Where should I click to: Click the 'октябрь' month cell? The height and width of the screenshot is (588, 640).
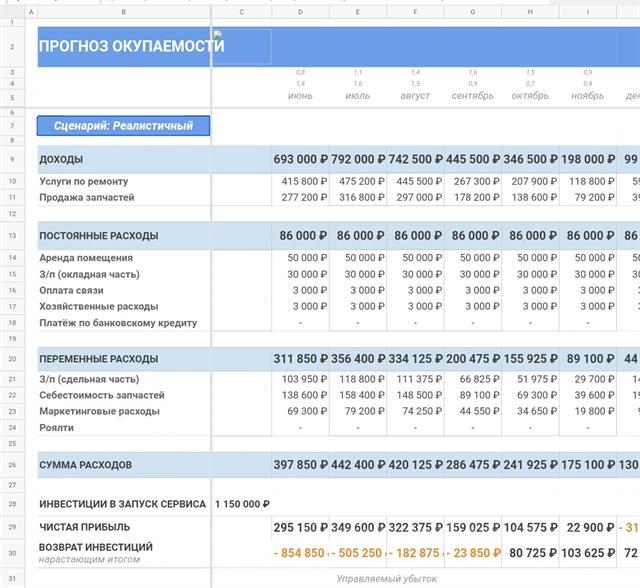point(530,96)
